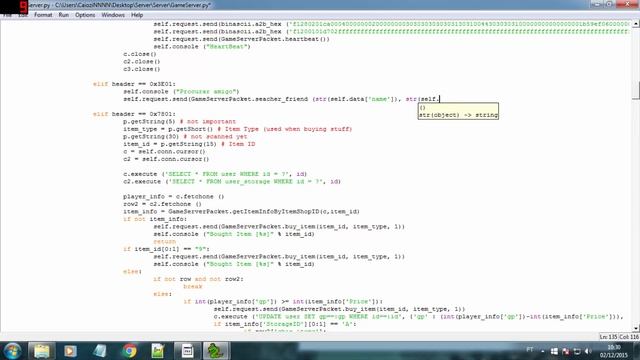Click the 'c.close()' line
The width and height of the screenshot is (640, 360).
click(140, 54)
